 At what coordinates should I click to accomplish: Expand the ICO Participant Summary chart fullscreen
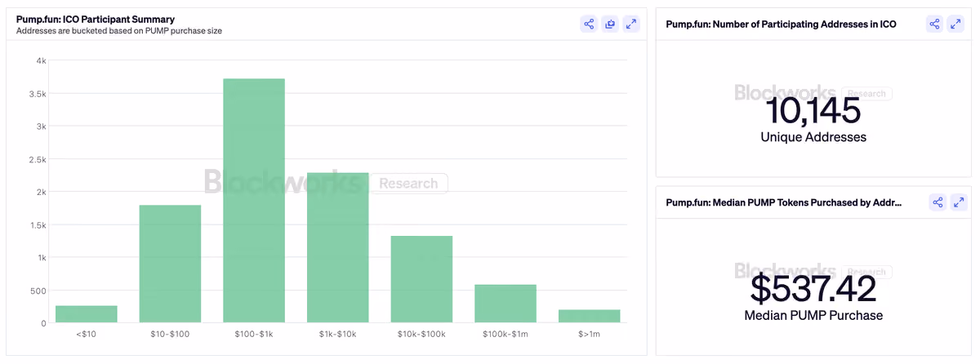pyautogui.click(x=631, y=24)
